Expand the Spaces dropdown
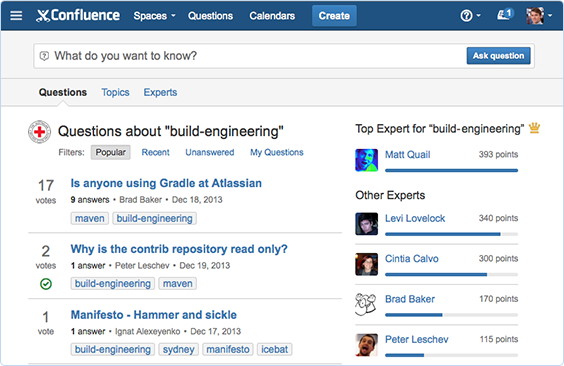The image size is (564, 366). point(154,16)
